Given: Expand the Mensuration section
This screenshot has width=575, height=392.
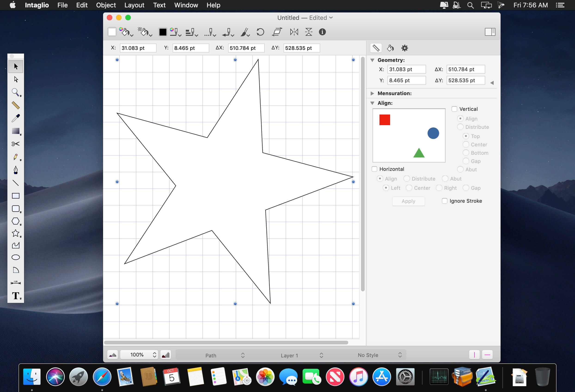Looking at the screenshot, I should point(372,93).
